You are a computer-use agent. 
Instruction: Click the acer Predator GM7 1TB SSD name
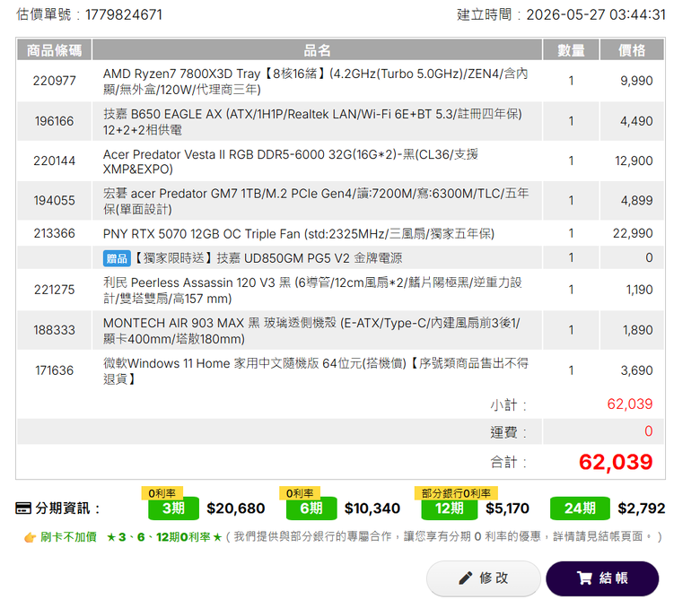click(x=316, y=201)
